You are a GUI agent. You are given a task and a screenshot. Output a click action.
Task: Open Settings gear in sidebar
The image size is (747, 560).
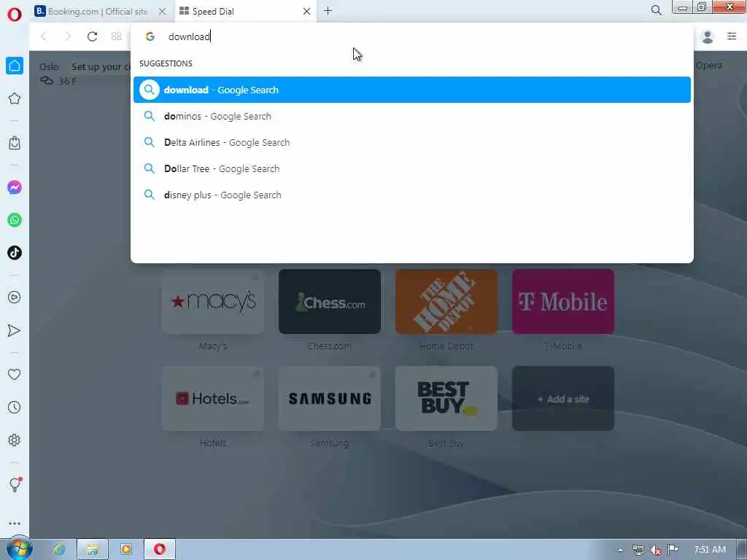[15, 440]
